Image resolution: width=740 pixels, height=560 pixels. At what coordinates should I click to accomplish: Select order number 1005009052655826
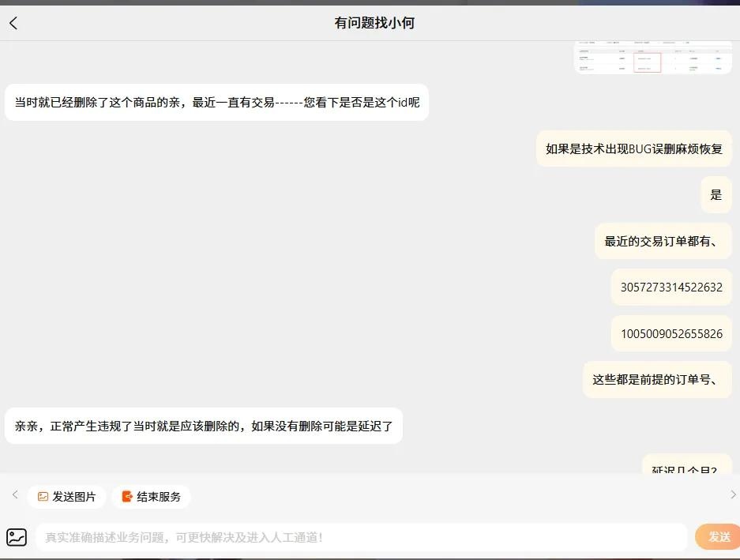pyautogui.click(x=671, y=334)
